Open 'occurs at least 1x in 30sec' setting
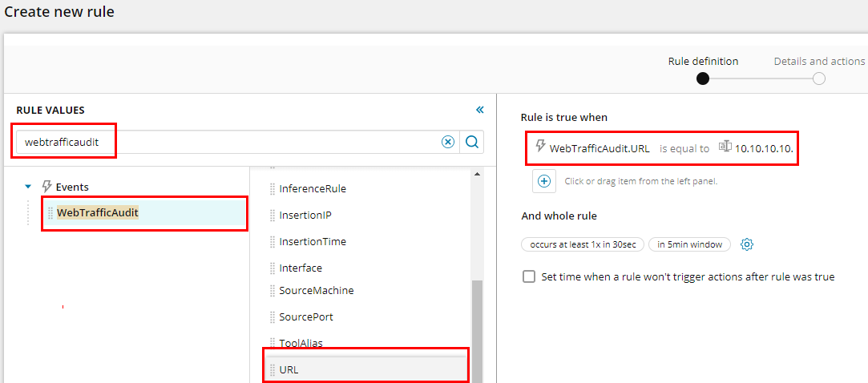Viewport: 868px width, 383px height. (x=583, y=244)
